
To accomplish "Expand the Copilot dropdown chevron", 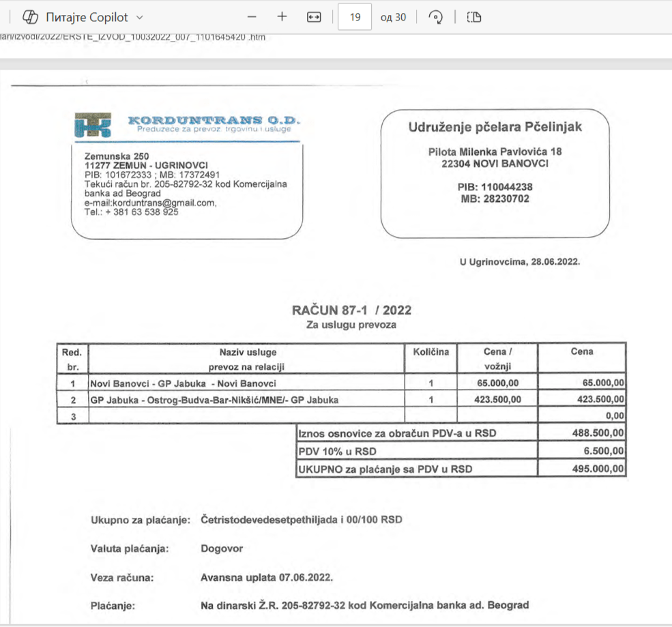I will tap(140, 17).
